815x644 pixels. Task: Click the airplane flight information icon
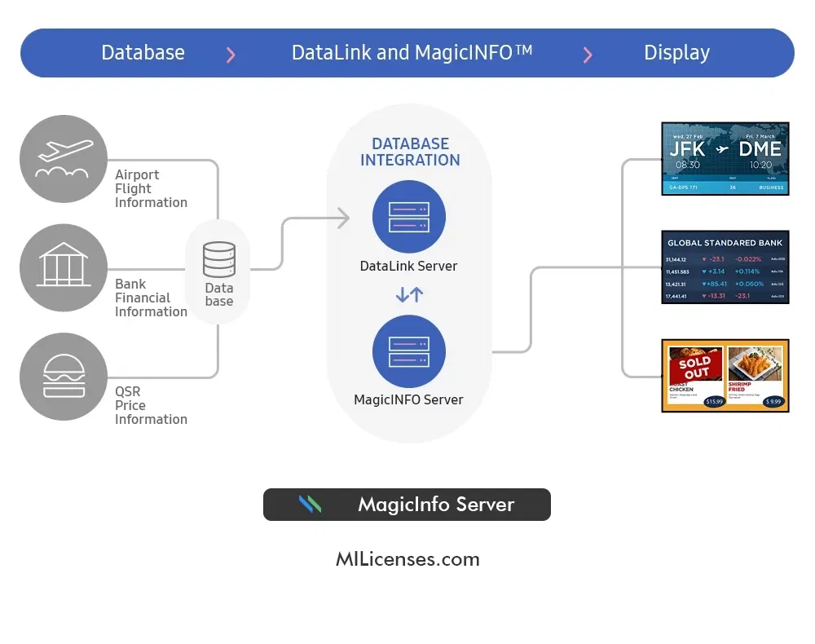point(64,159)
